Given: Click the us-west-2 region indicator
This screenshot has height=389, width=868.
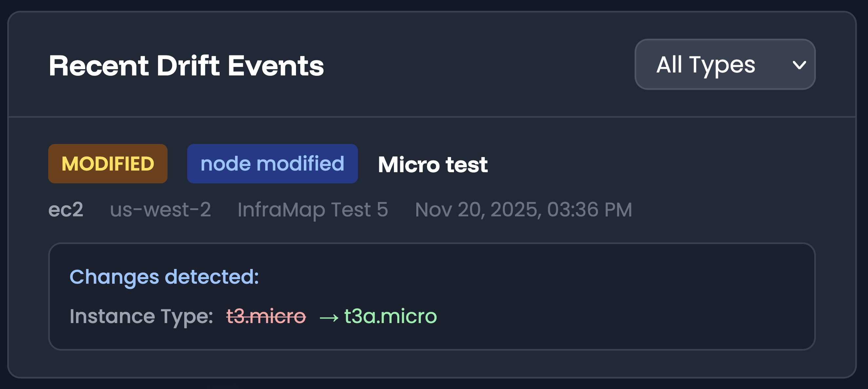Looking at the screenshot, I should click(x=161, y=209).
